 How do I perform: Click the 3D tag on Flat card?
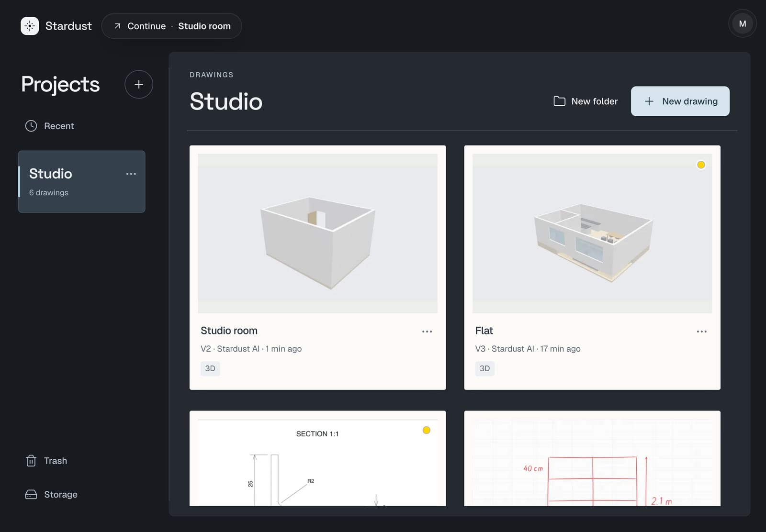point(484,368)
